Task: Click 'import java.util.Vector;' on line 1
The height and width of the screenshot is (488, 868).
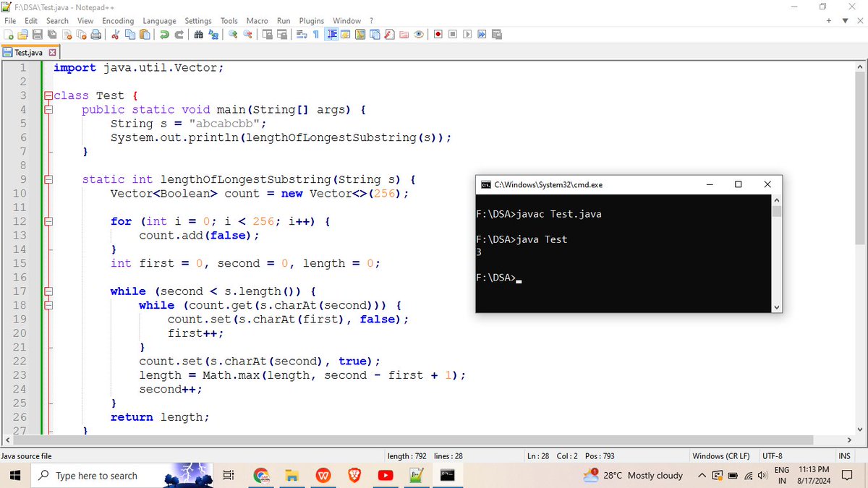Action: tap(139, 67)
